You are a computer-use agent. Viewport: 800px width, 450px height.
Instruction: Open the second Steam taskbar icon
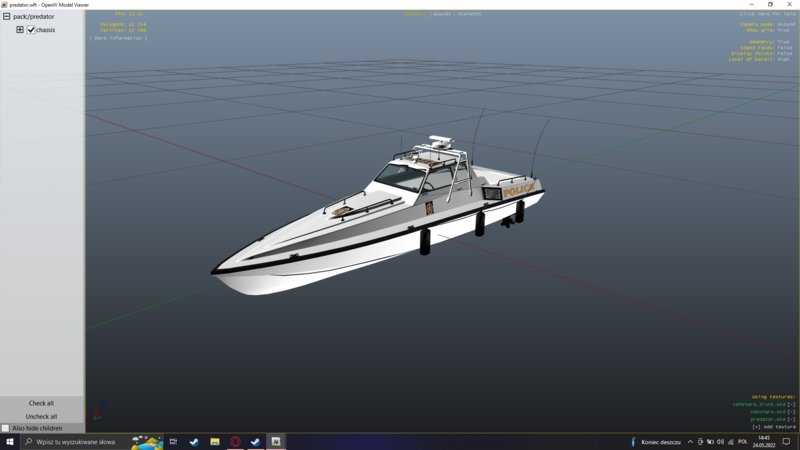[256, 442]
